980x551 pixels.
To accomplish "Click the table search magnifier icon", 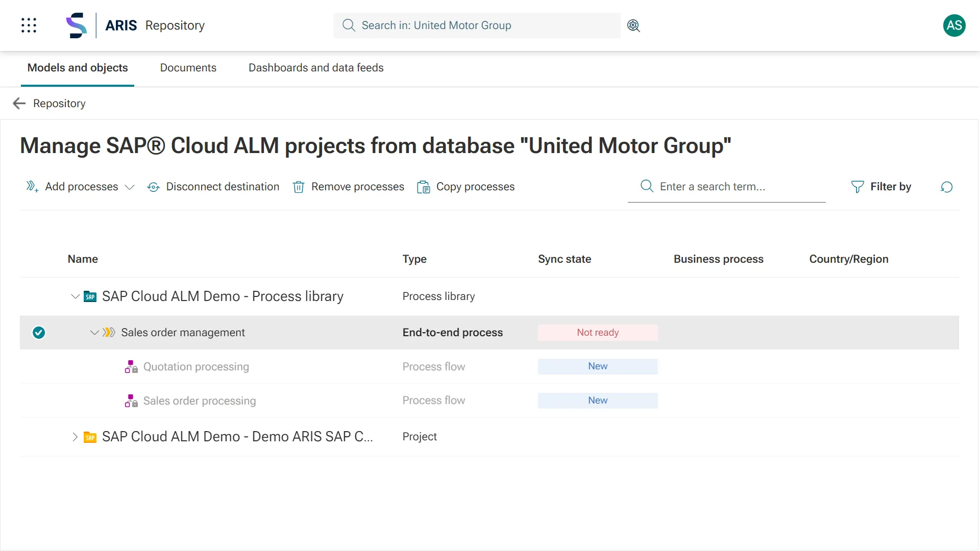I will 647,186.
